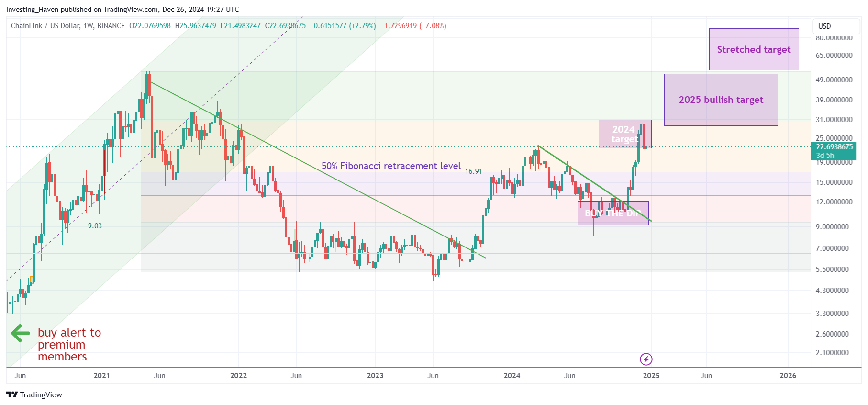Viewport: 868px width, 405px height.
Task: Click the TradingView logo at bottom left
Action: tap(34, 394)
